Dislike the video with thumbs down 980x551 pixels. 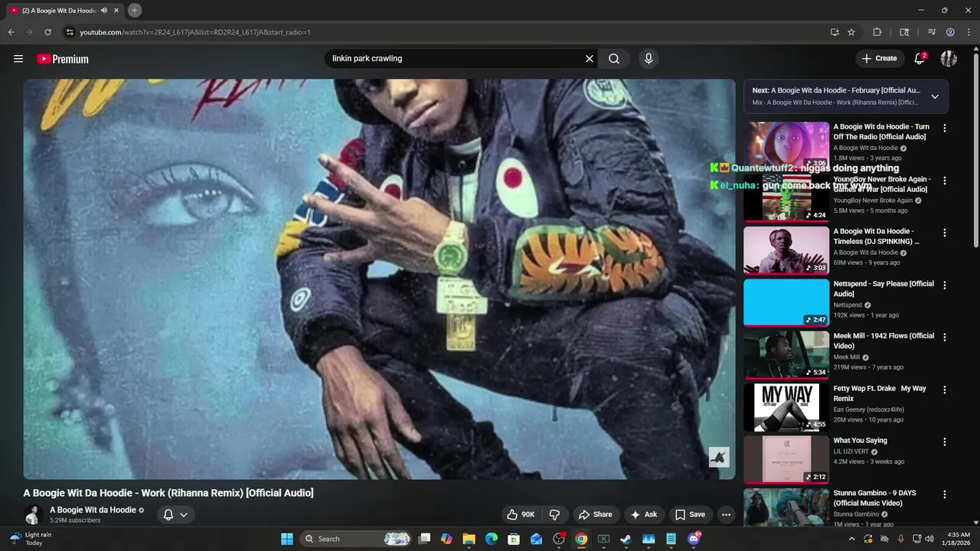[555, 515]
